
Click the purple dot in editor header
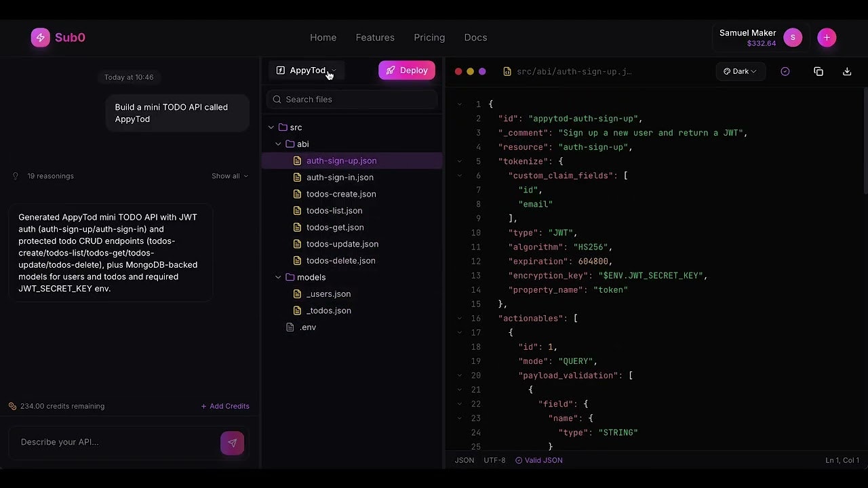482,71
